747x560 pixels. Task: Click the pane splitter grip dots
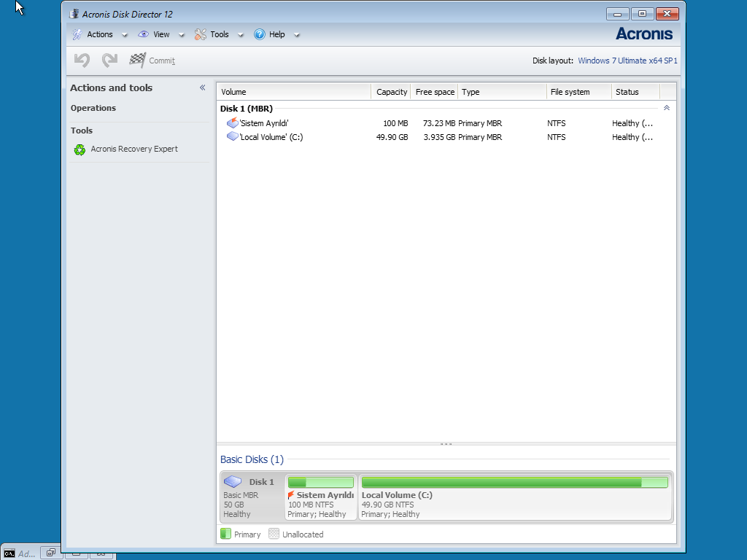[446, 444]
